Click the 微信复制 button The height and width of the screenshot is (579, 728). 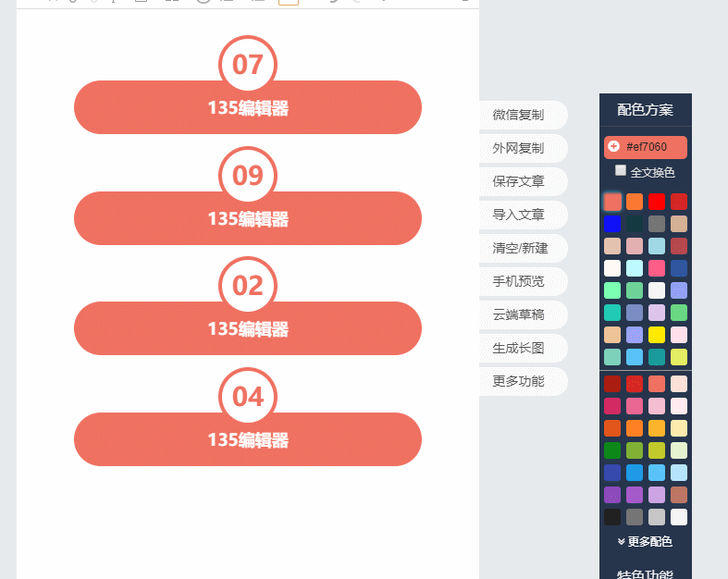519,115
